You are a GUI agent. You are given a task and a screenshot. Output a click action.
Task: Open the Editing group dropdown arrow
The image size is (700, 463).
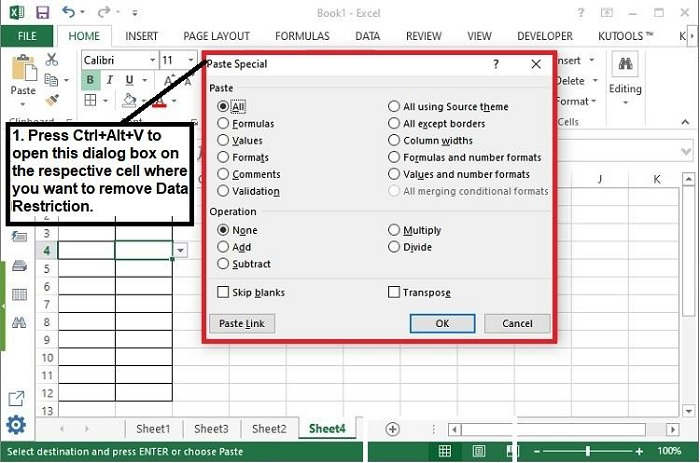625,103
